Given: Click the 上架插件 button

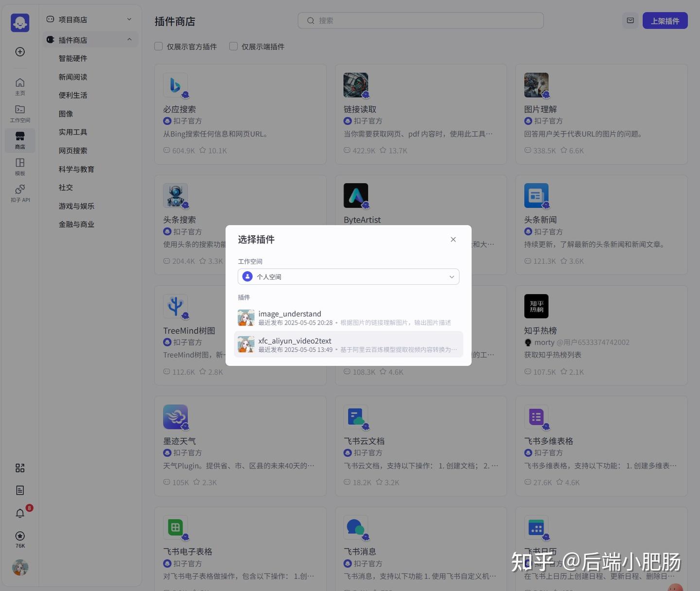Looking at the screenshot, I should [665, 20].
